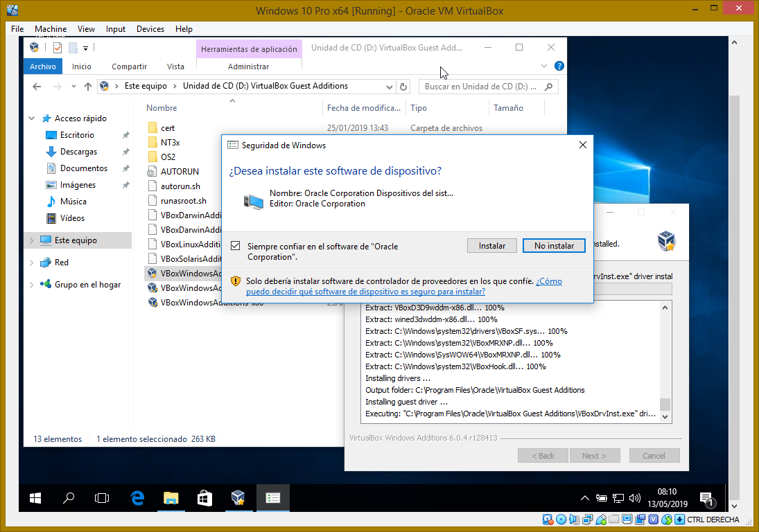Screen dimensions: 759x532
Task: Toggle 'Siempre confiar en el software' checkbox
Action: pos(235,246)
